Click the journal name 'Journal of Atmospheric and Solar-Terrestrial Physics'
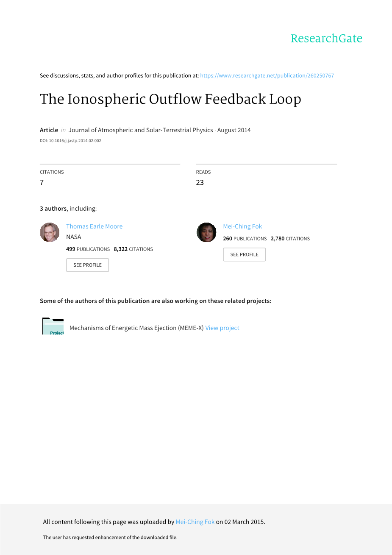The width and height of the screenshot is (392, 555). 141,130
